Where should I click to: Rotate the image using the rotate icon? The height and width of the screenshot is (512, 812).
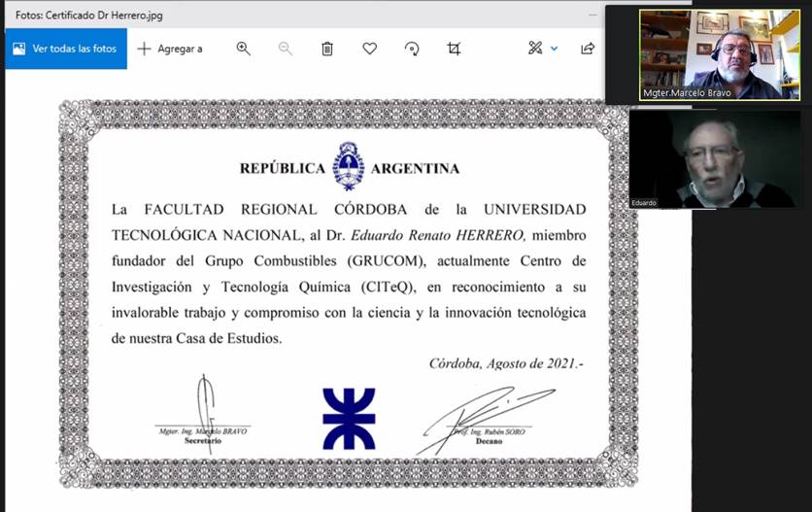[x=412, y=49]
